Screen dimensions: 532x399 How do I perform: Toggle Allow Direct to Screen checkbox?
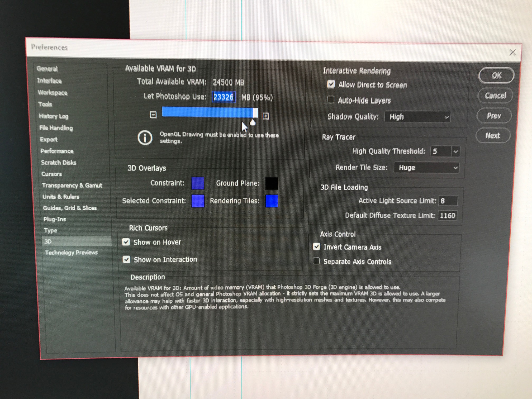[x=331, y=84]
